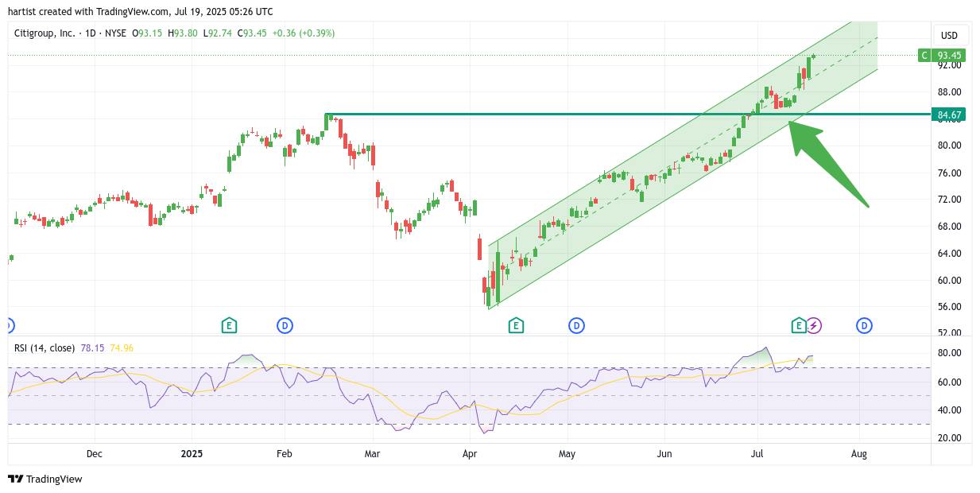
Task: Click the Aug label on time axis
Action: (858, 454)
